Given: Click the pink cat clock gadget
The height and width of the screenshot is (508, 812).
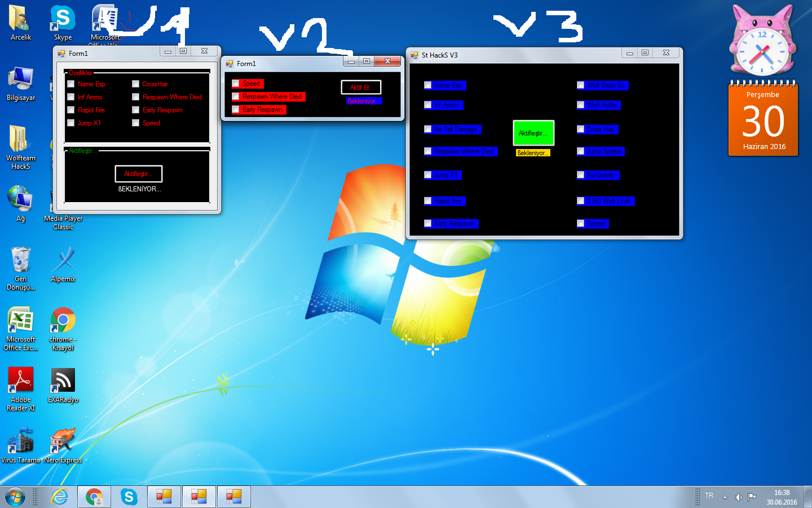Looking at the screenshot, I should click(x=762, y=41).
